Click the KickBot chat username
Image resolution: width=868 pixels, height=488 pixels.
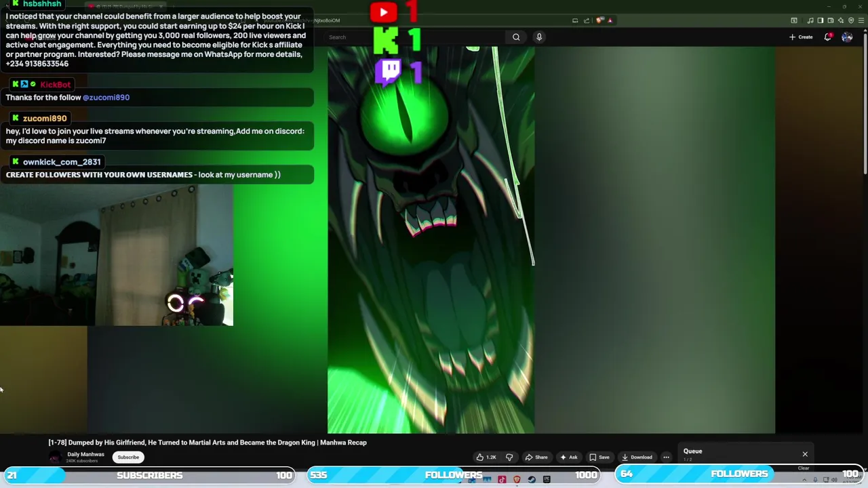[55, 85]
